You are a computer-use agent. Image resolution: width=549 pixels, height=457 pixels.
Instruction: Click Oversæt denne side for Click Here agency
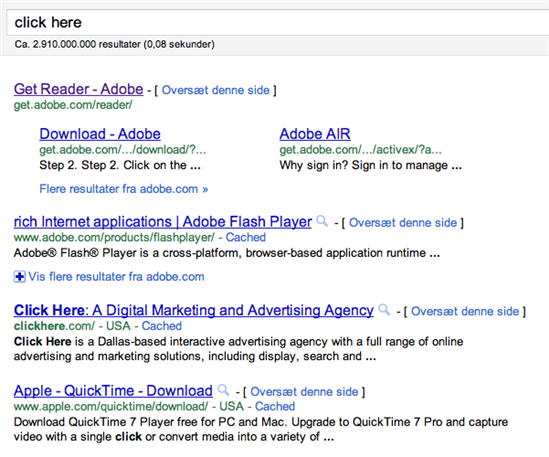[x=465, y=311]
